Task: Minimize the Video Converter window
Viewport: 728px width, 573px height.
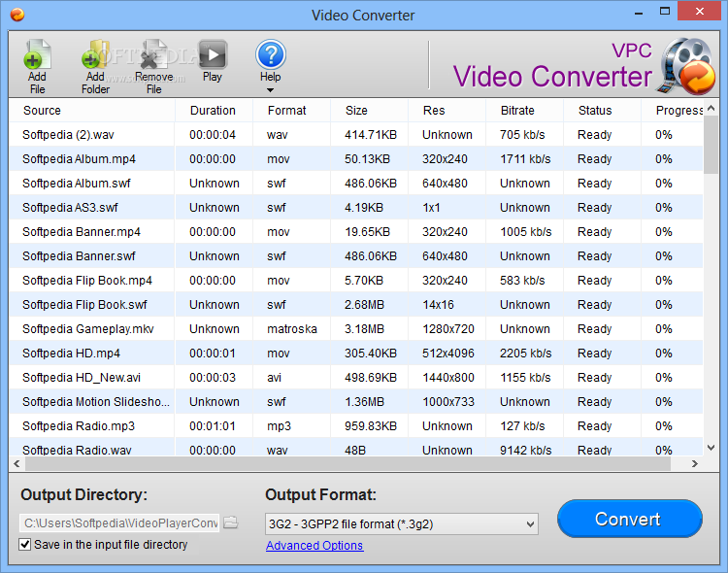Action: click(x=639, y=11)
